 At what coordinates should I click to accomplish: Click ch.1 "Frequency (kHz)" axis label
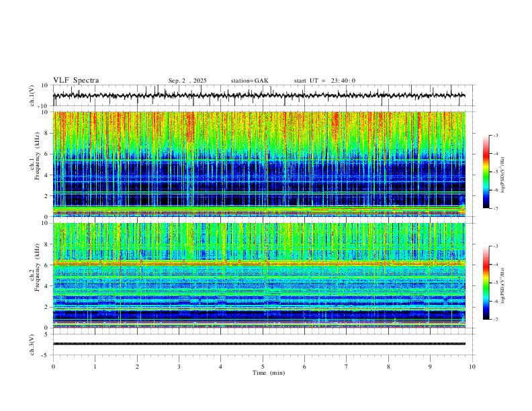click(38, 156)
